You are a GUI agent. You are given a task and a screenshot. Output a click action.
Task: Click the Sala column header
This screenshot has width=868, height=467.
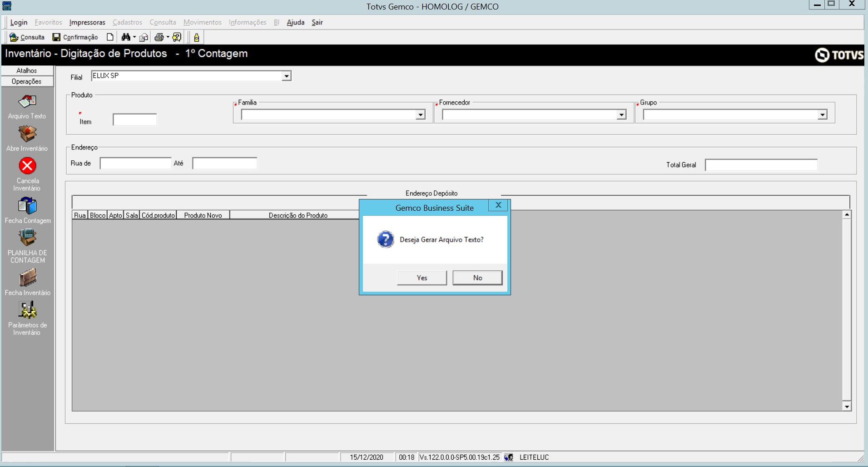[x=132, y=215]
